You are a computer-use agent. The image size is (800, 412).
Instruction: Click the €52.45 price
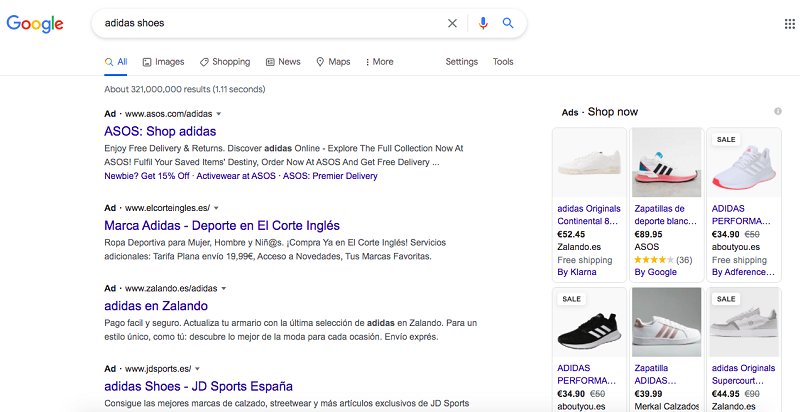point(571,235)
